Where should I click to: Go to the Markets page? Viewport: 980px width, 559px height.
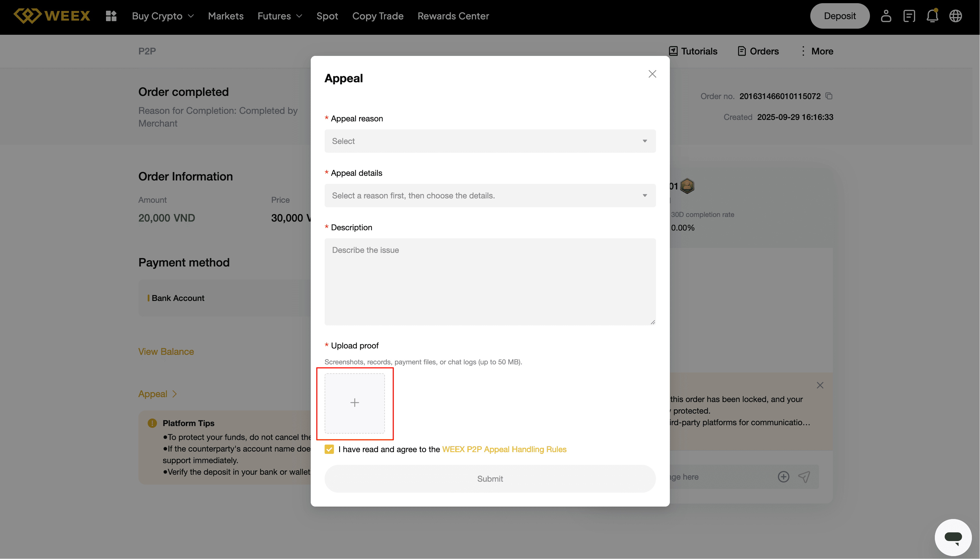click(226, 16)
